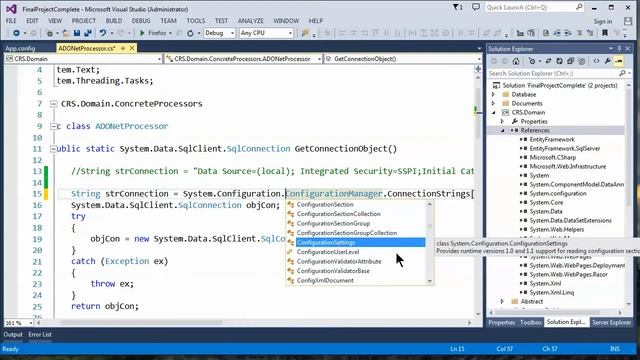
Task: Choose ConfigurationUserLevel from the IntelliSense list
Action: coord(328,252)
